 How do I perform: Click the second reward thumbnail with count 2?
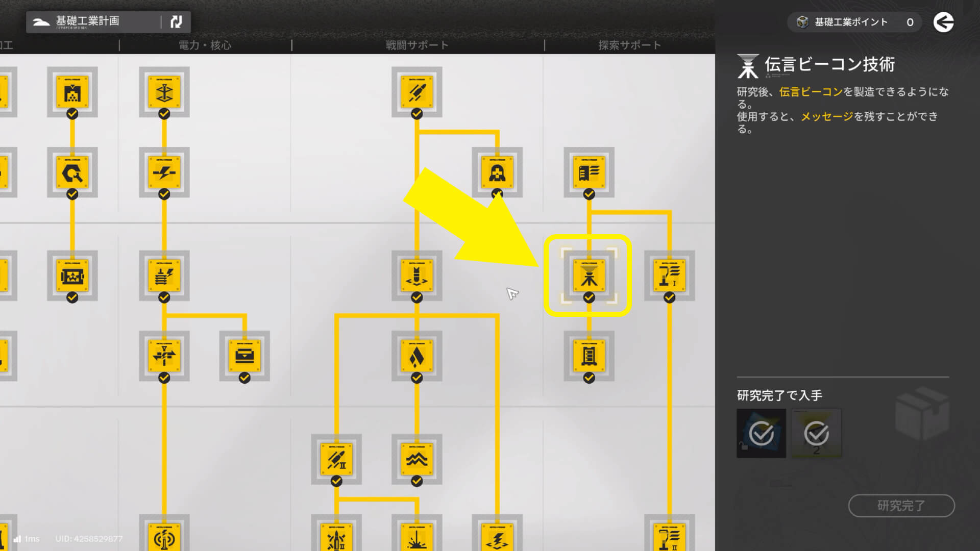(816, 433)
